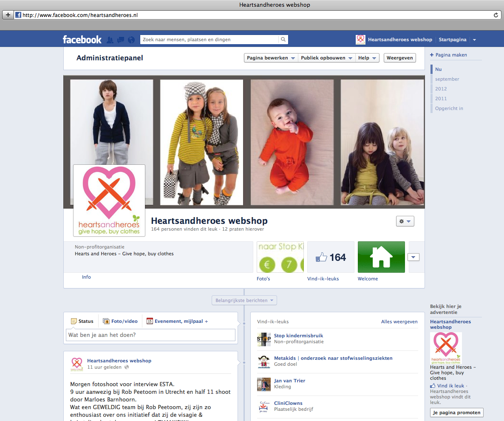Jump to Opgericht in timeline entry
Screen dimensions: 504x421
449,108
